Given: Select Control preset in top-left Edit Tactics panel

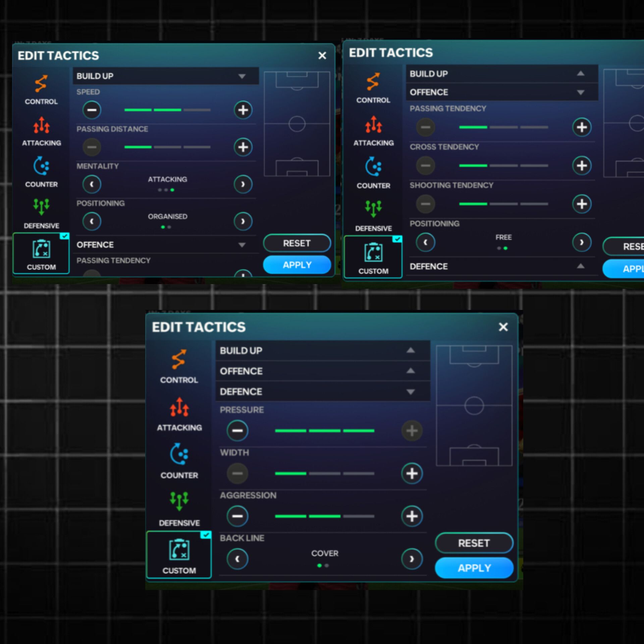Looking at the screenshot, I should pyautogui.click(x=41, y=90).
